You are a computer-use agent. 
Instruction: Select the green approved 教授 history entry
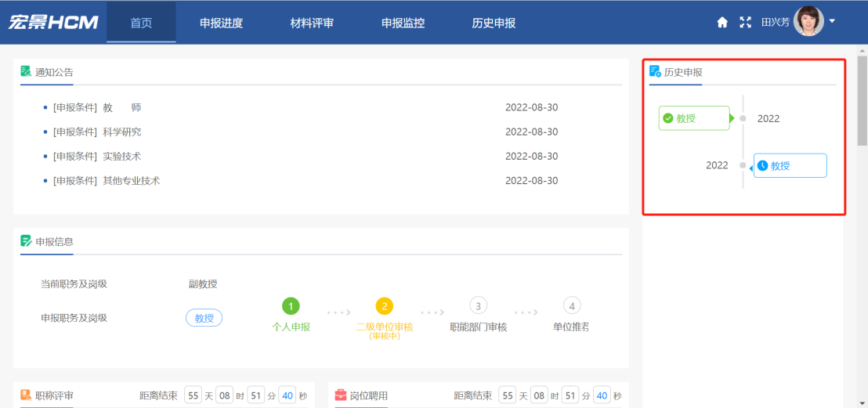tap(694, 118)
